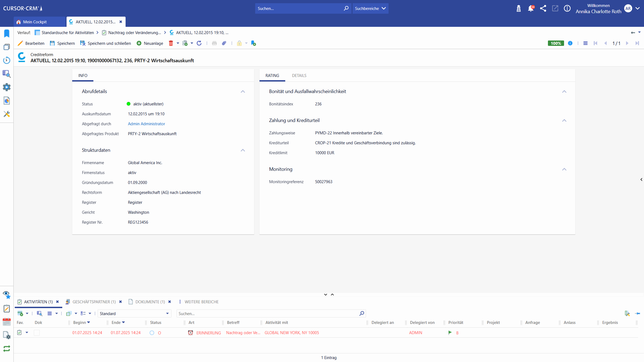644x362 pixels.
Task: Expand the right side panel chevron
Action: (x=641, y=179)
